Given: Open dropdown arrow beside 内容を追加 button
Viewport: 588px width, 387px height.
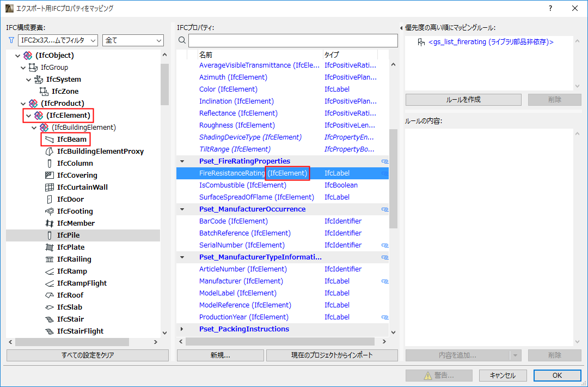Looking at the screenshot, I should coord(515,355).
